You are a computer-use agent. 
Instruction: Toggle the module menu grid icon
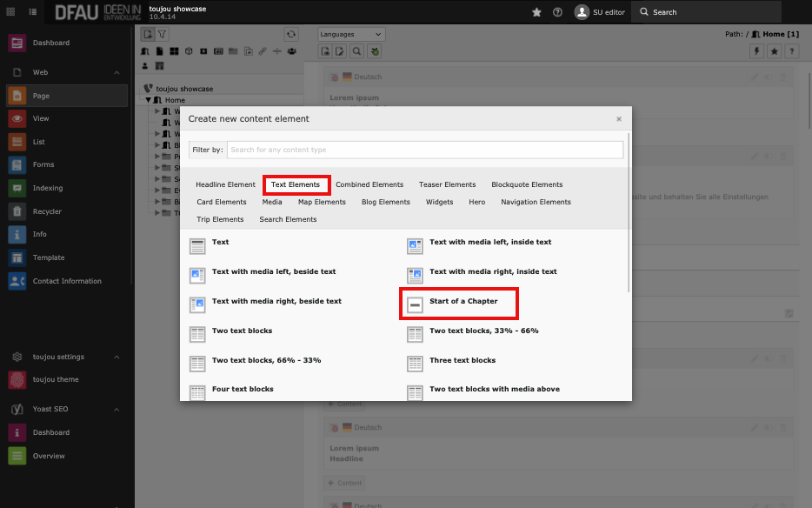tap(11, 12)
